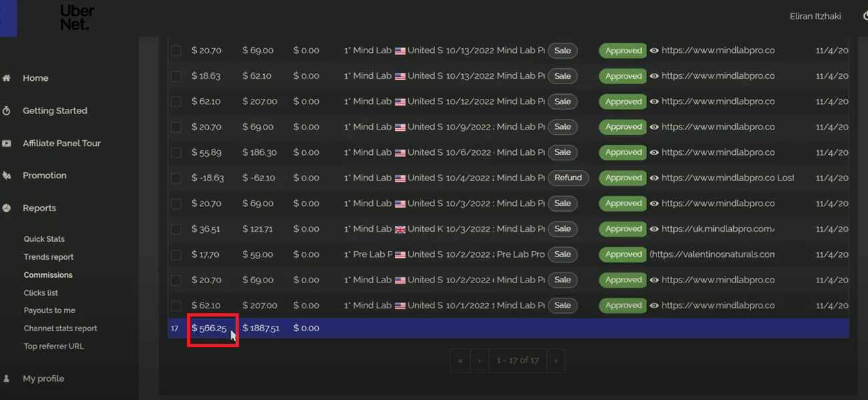The image size is (868, 400).
Task: Open Payouts to me
Action: (49, 311)
